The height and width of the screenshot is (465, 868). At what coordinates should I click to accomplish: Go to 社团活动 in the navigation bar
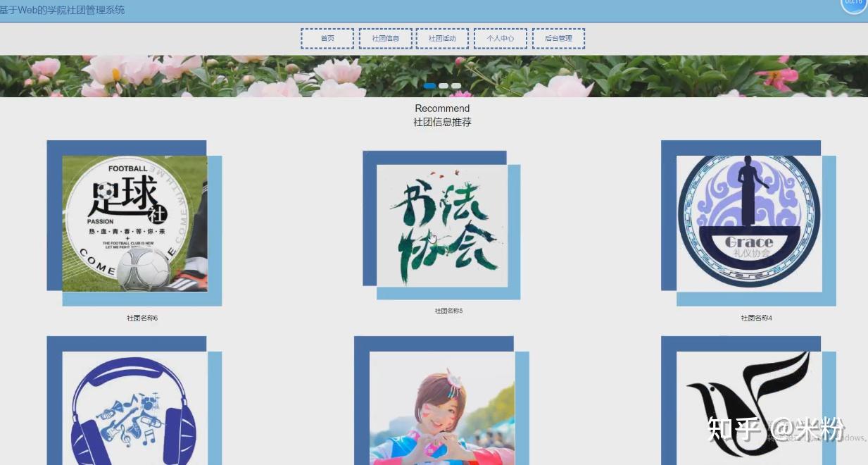click(442, 39)
